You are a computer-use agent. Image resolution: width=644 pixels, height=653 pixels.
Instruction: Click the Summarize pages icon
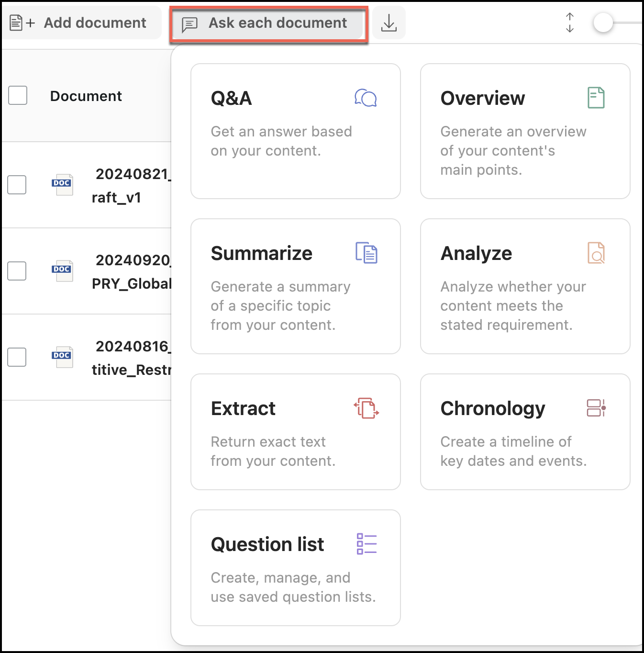(x=366, y=253)
